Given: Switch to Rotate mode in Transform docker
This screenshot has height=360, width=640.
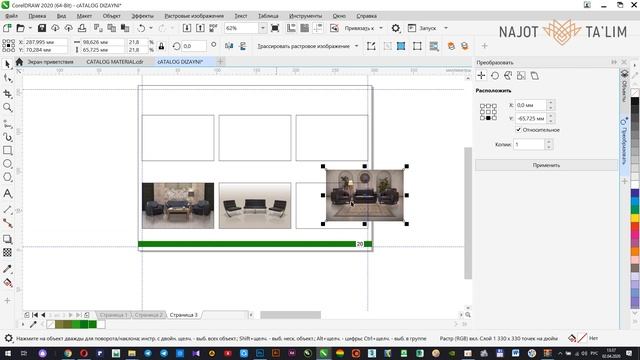Looking at the screenshot, I should [x=495, y=76].
